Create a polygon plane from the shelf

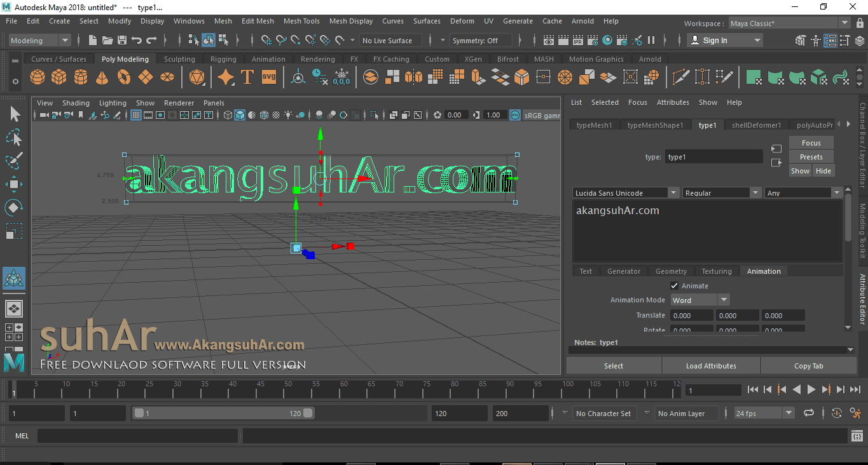coord(146,77)
